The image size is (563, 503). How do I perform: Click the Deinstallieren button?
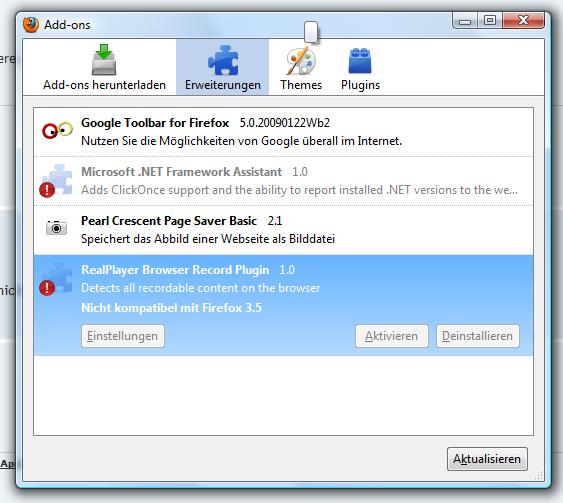click(x=478, y=336)
